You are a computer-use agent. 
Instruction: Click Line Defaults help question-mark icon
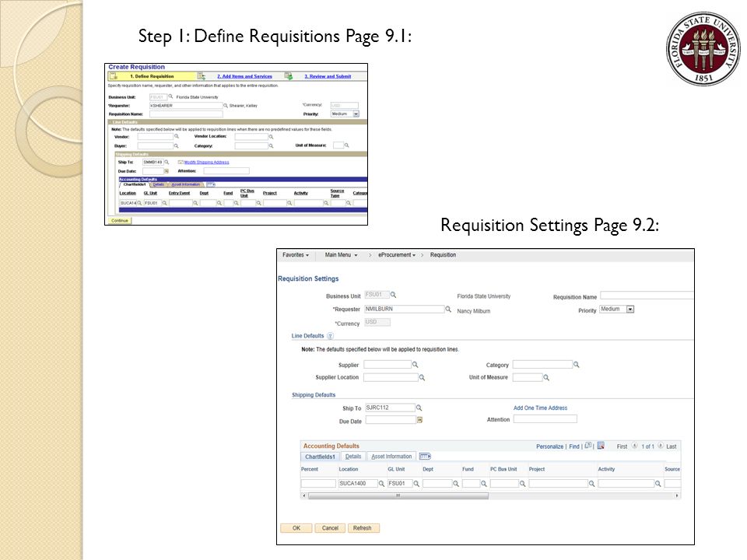tap(330, 336)
